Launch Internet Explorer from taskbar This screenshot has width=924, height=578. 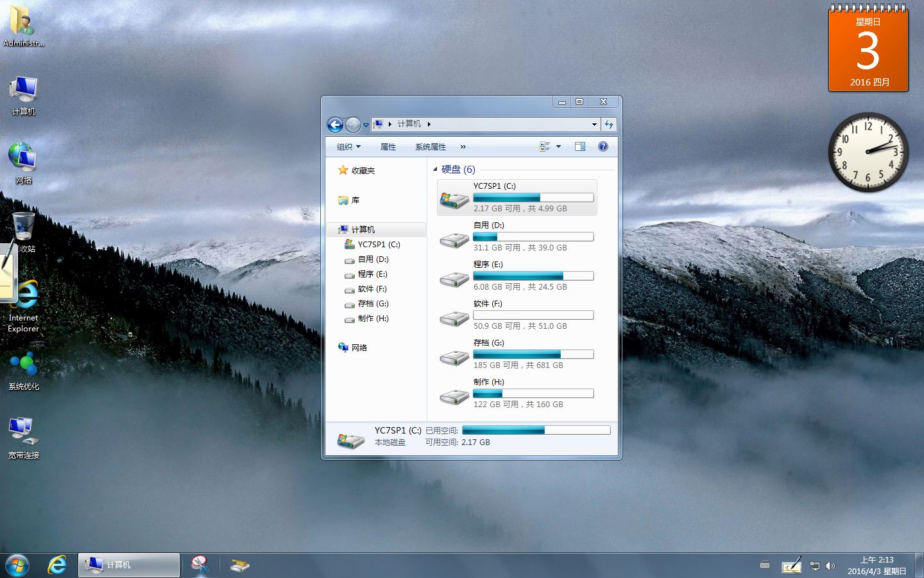[x=57, y=565]
